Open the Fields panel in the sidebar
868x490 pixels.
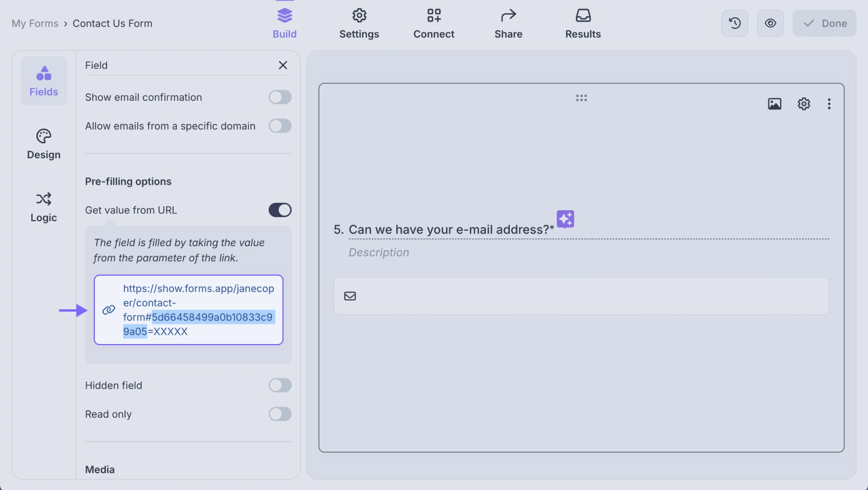click(43, 81)
